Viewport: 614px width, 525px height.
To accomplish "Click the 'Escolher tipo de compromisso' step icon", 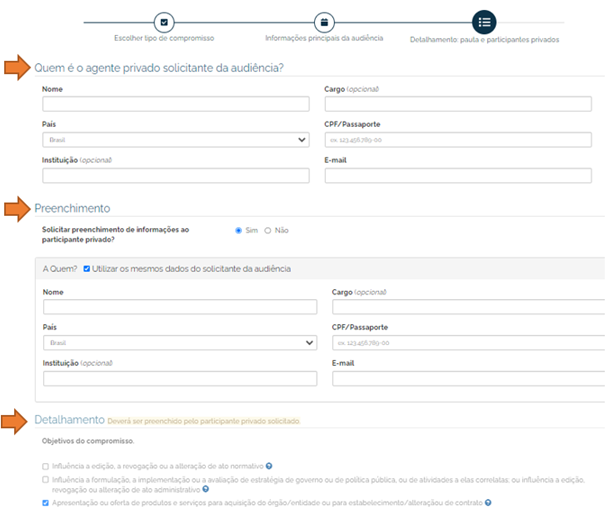I will click(x=166, y=22).
